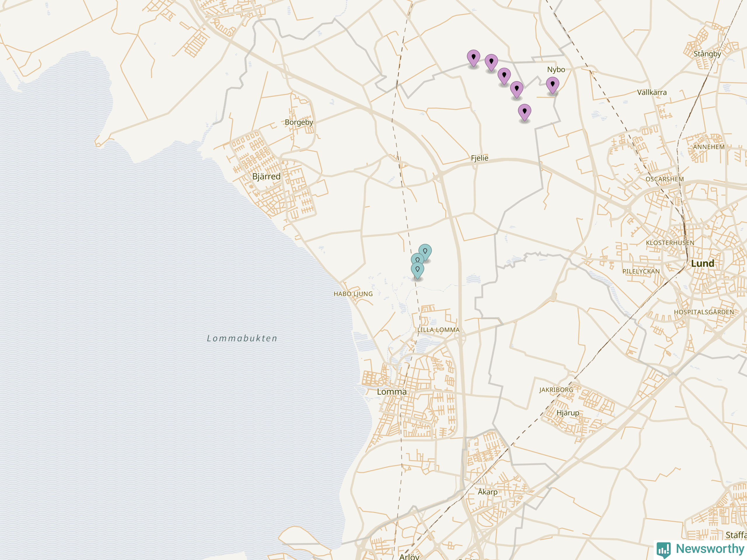Click the Vallkärra label

[652, 92]
